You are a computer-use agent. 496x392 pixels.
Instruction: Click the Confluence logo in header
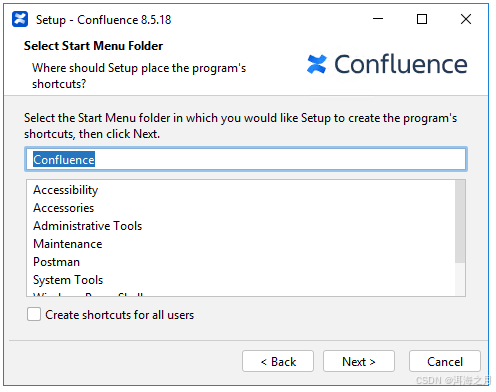click(387, 64)
